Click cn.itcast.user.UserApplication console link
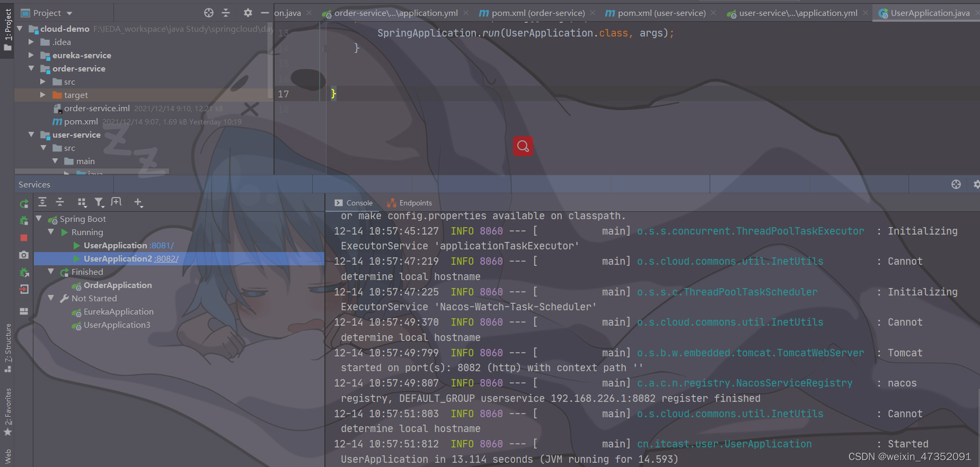This screenshot has height=467, width=980. point(724,444)
